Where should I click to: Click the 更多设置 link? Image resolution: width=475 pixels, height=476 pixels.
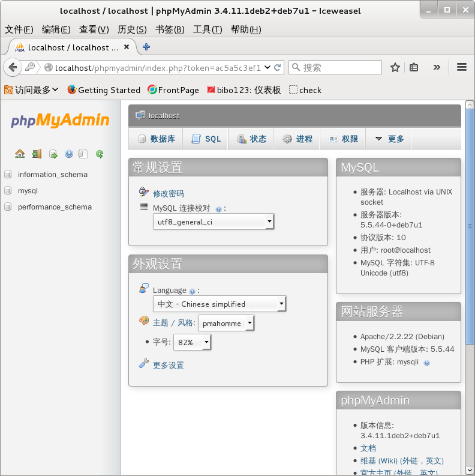[169, 365]
